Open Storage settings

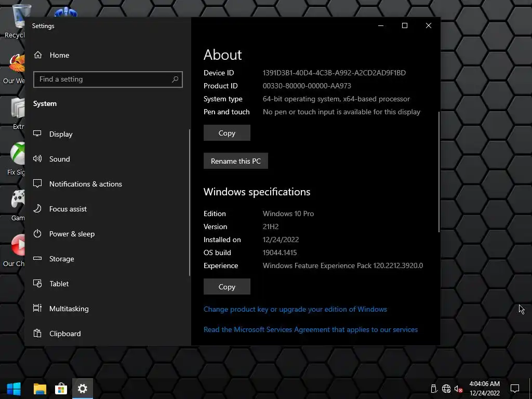(108, 259)
